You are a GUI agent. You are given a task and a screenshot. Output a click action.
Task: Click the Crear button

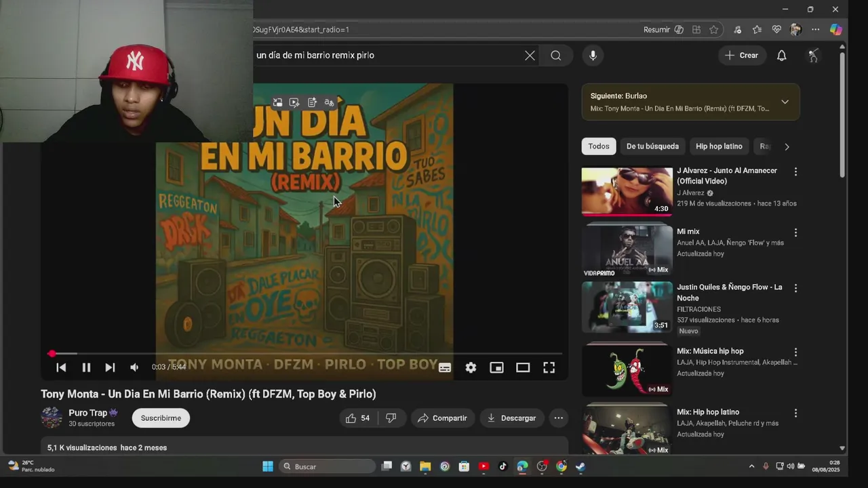[x=742, y=56]
